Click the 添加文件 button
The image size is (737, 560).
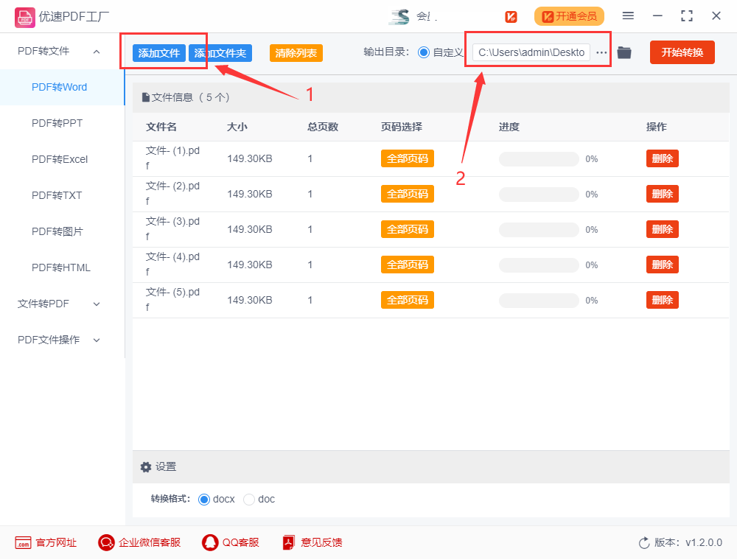coord(159,53)
